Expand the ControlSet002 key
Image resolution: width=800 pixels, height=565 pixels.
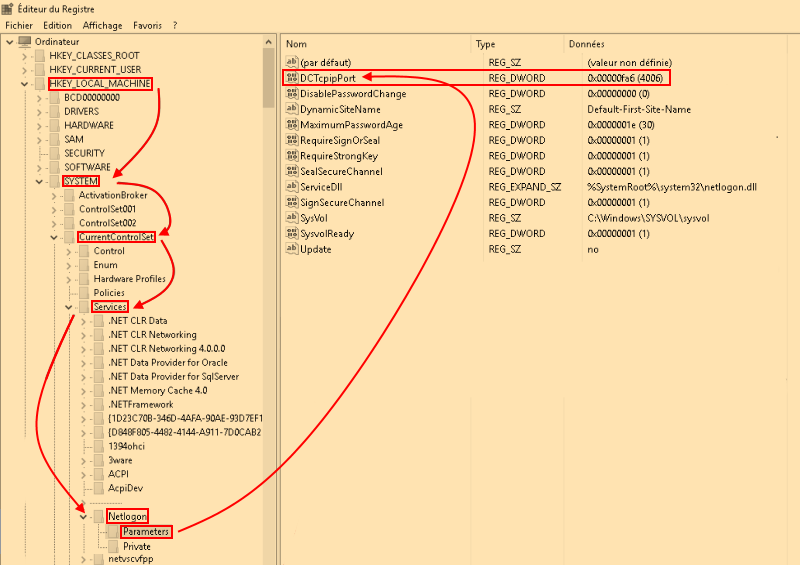(54, 223)
